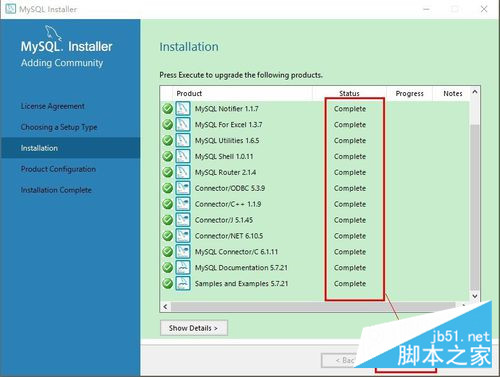
Task: Click the Show Details button
Action: click(194, 328)
